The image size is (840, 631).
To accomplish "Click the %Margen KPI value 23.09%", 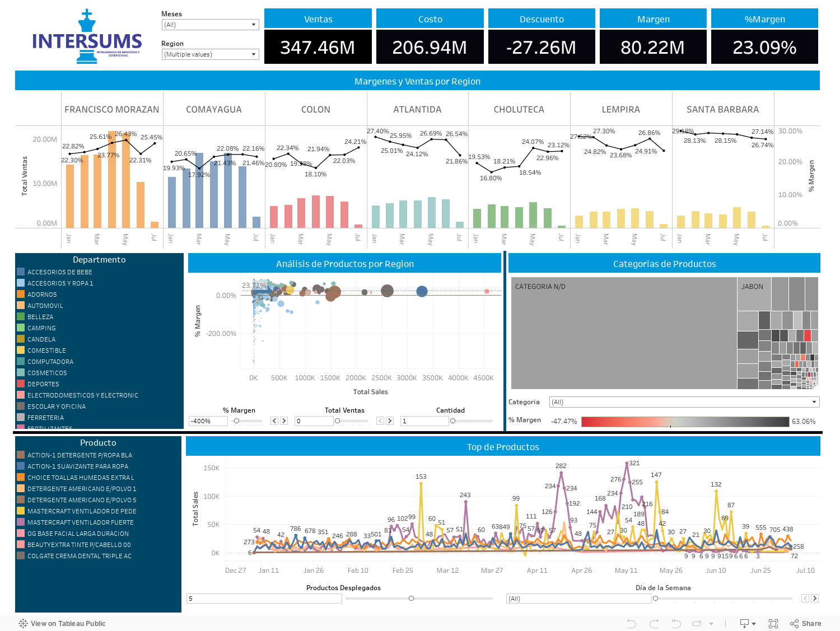I will (x=764, y=47).
